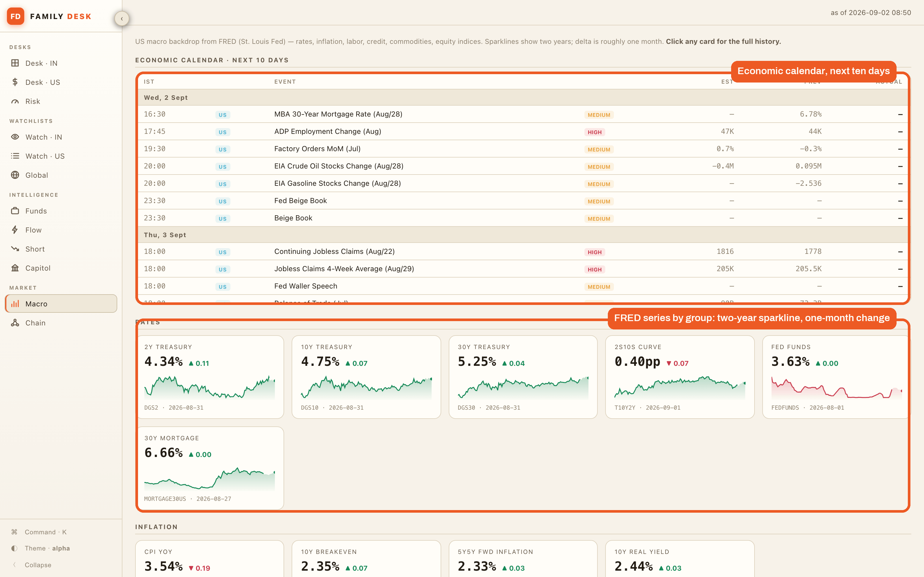The width and height of the screenshot is (924, 577).
Task: Collapse sidebar using round chevron button
Action: 122,18
